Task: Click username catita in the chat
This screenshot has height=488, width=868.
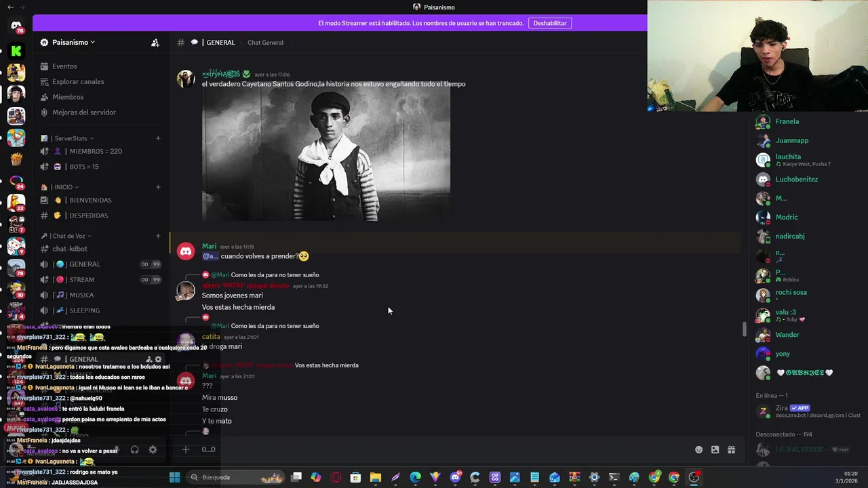Action: tap(211, 336)
